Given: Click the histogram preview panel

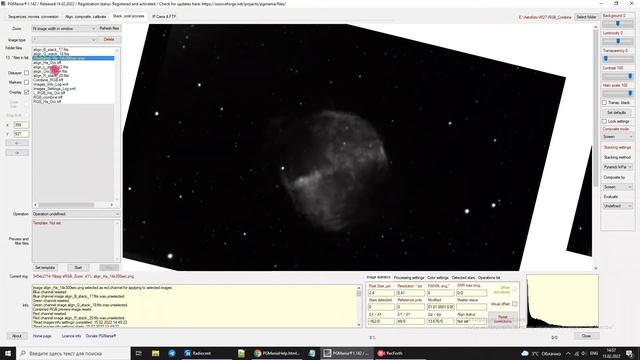Looking at the screenshot, I should [562, 301].
